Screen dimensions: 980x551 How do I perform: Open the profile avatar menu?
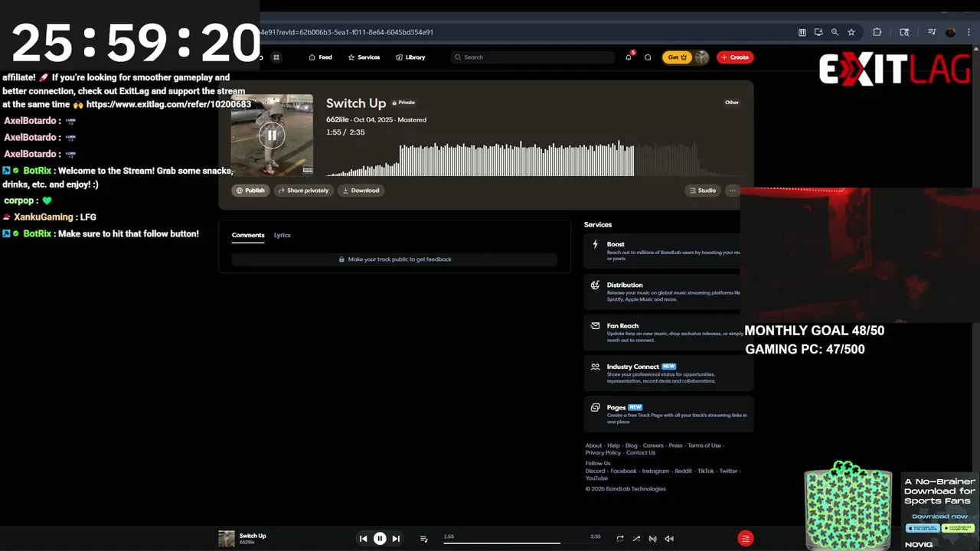[x=701, y=57]
